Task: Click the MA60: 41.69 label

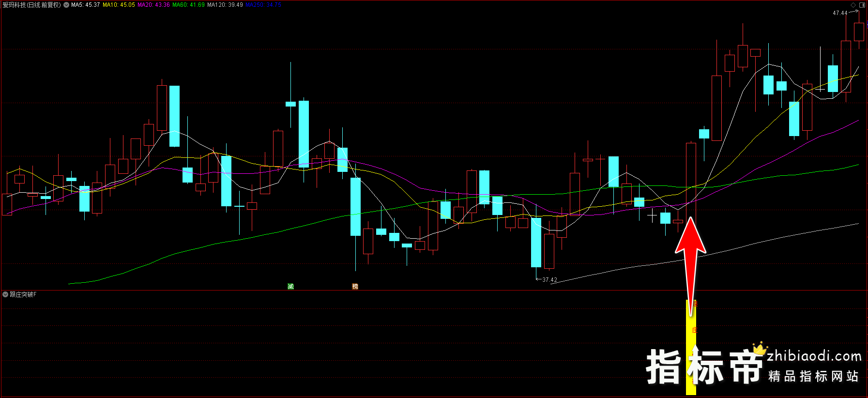Action: point(188,5)
